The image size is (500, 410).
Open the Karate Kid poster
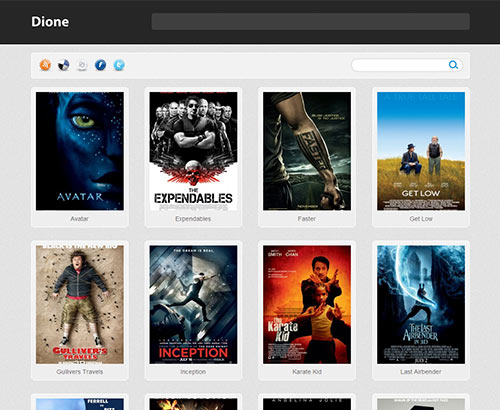tap(307, 304)
